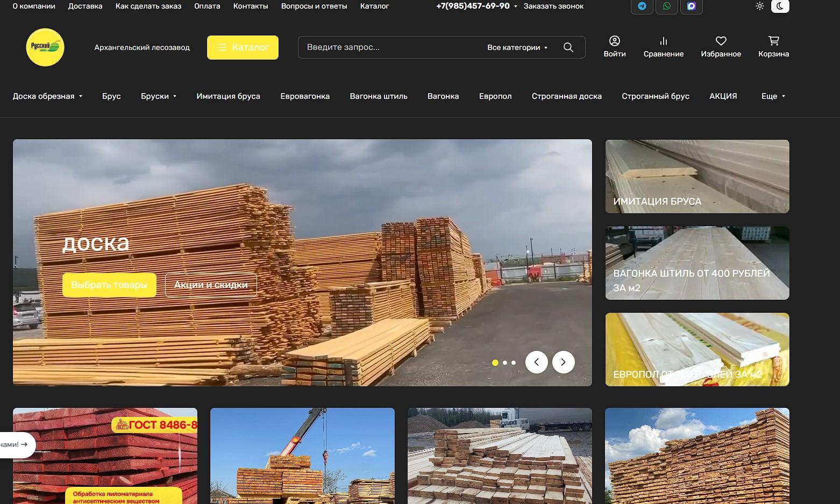Open the WhatsApp contact icon
The height and width of the screenshot is (504, 840).
coord(667,6)
